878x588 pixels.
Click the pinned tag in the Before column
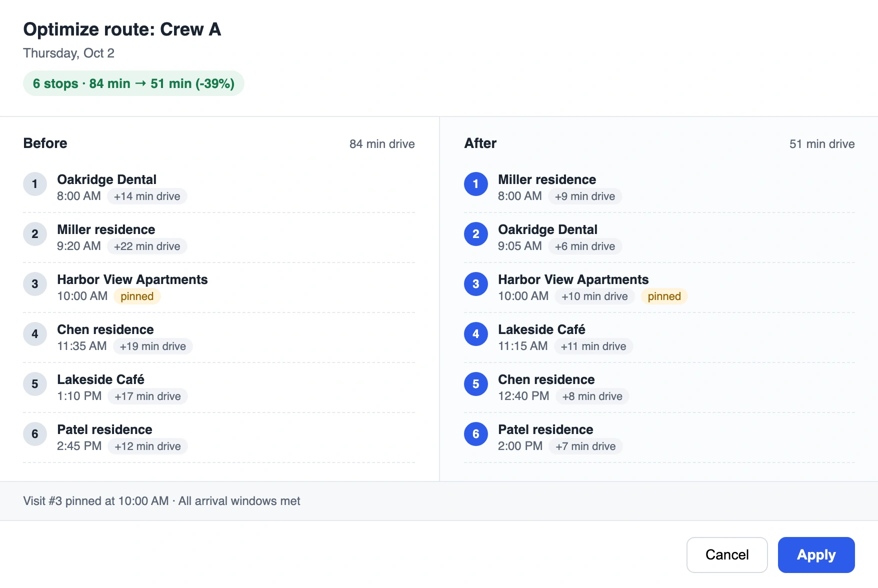(137, 296)
